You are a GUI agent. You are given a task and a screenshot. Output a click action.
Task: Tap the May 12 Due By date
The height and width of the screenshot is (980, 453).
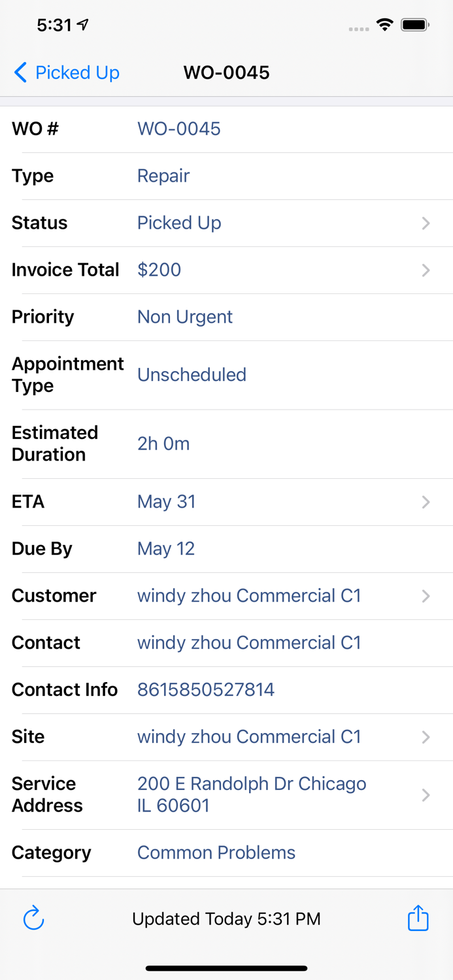click(x=165, y=549)
